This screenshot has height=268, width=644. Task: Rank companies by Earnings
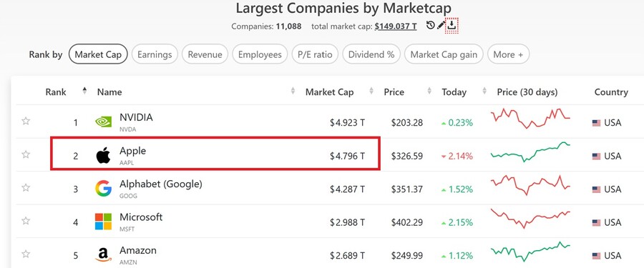[155, 54]
